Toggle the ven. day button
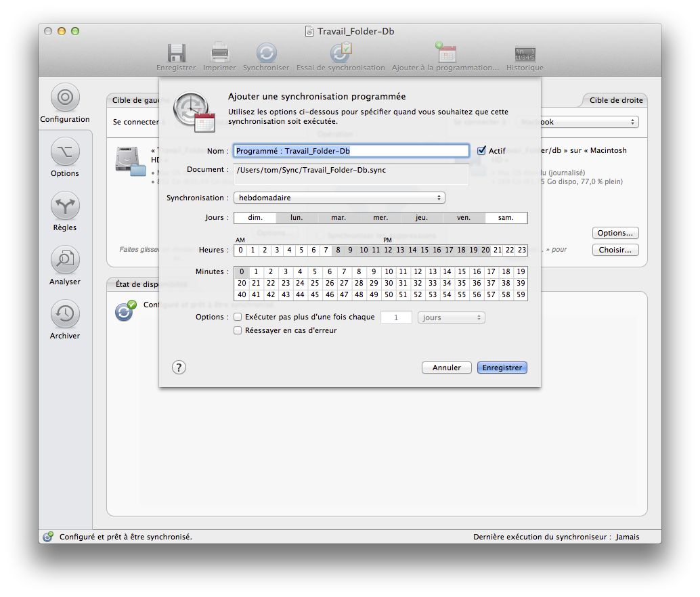 [x=464, y=218]
